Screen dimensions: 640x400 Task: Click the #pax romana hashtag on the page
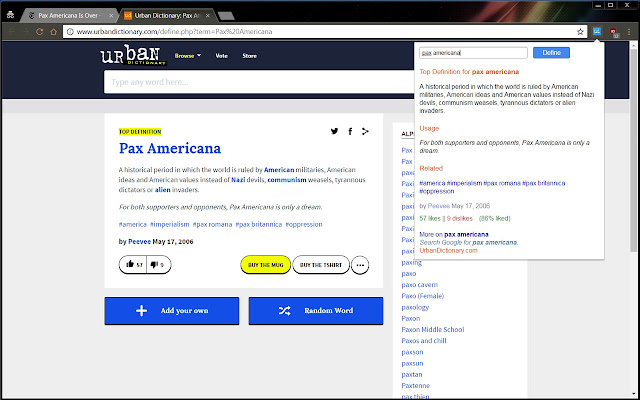[212, 224]
